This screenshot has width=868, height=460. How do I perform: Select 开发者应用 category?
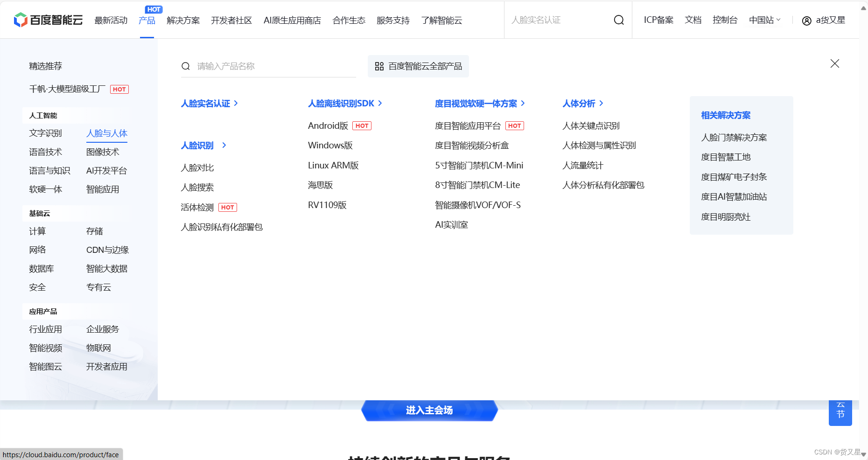click(x=107, y=367)
